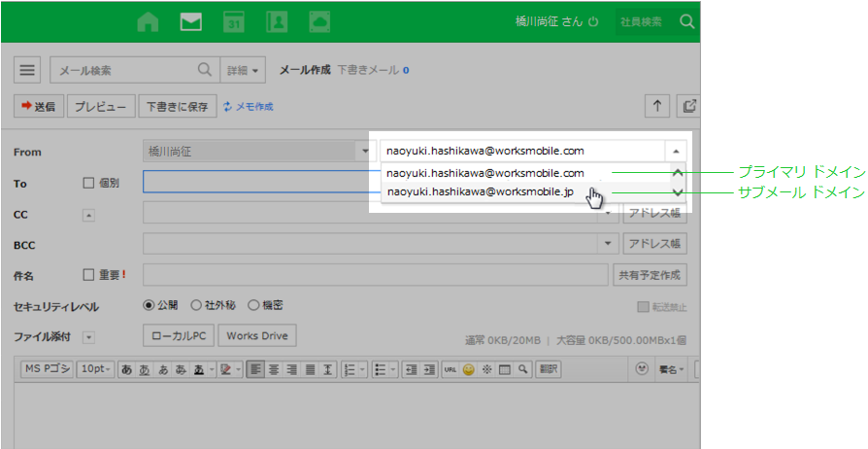Image resolution: width=868 pixels, height=449 pixels.
Task: Open font color dropdown arrow
Action: coord(212,369)
